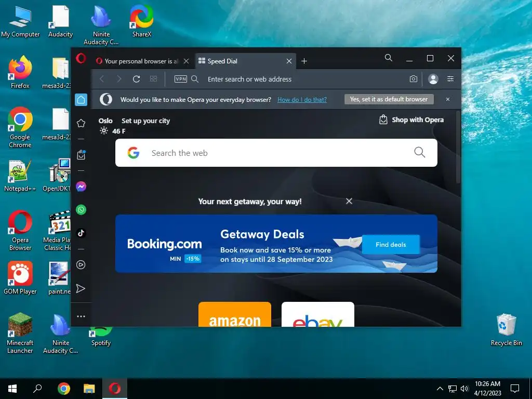Image resolution: width=532 pixels, height=399 pixels.
Task: Open Chrome from the taskbar
Action: tap(63, 389)
